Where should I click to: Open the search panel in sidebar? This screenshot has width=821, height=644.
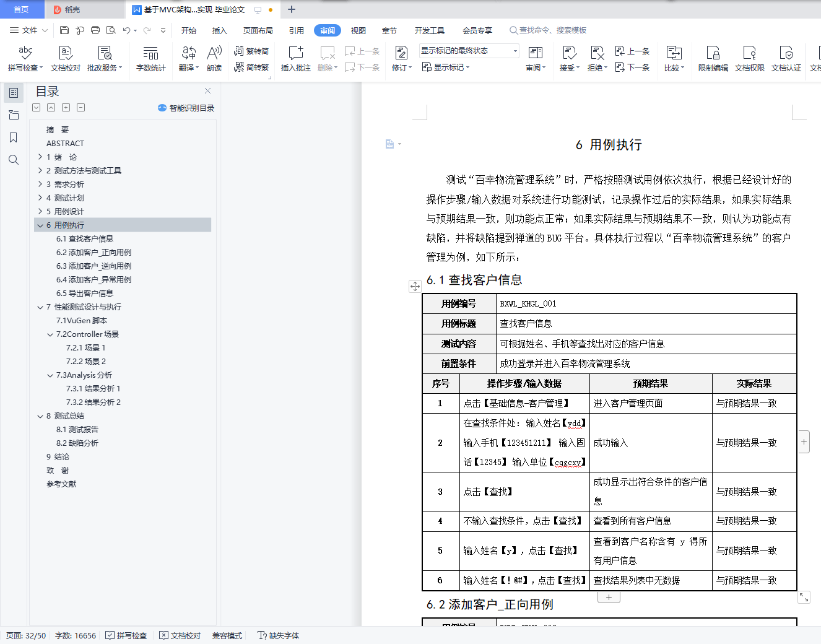pyautogui.click(x=14, y=160)
